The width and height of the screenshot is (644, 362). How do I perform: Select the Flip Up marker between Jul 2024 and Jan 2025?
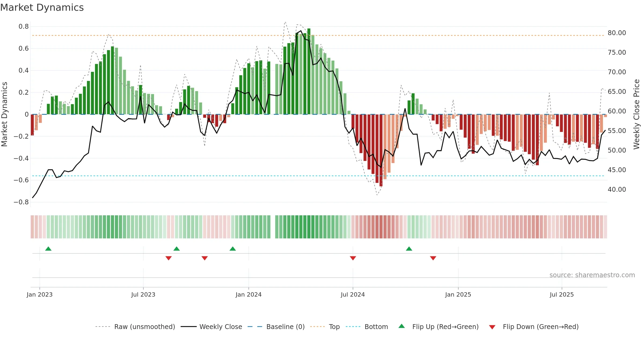tap(409, 249)
